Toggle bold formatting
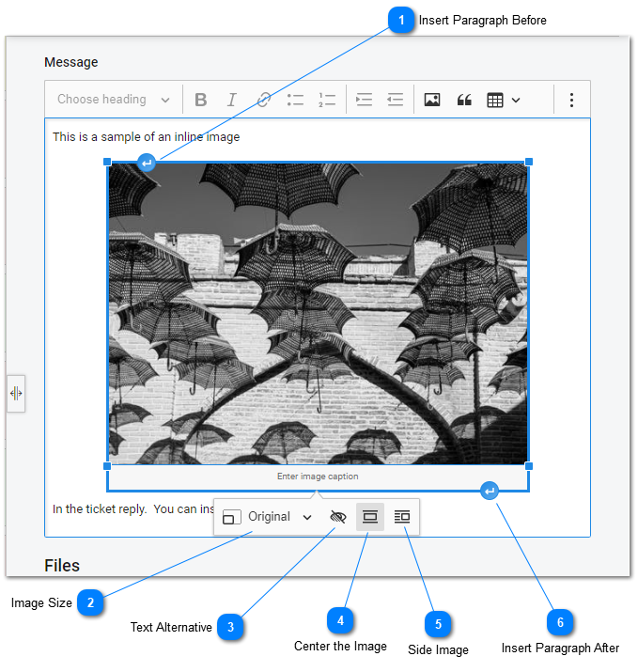The width and height of the screenshot is (638, 672). (200, 100)
